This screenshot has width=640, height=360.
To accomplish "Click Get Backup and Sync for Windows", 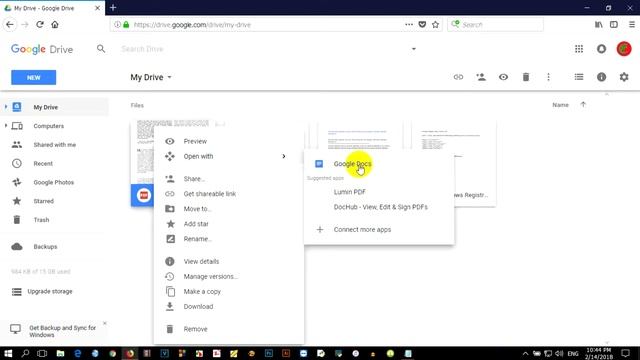I will tap(62, 331).
